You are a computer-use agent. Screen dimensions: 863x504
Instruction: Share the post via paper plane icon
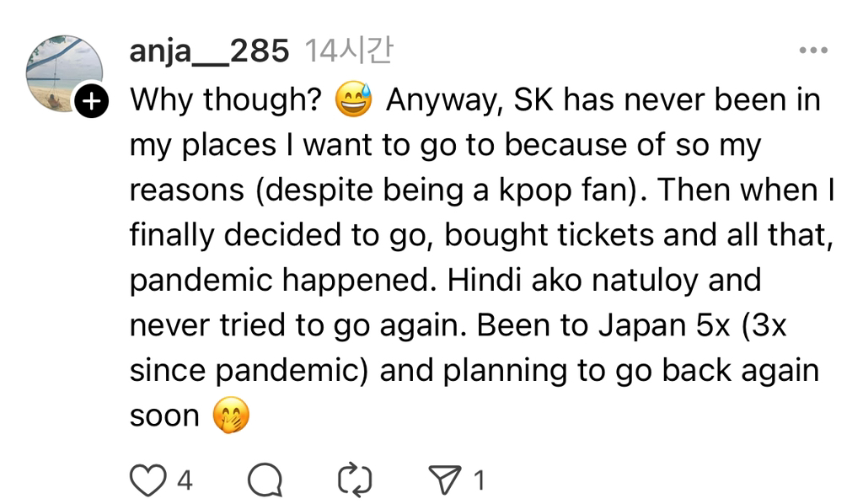point(443,480)
